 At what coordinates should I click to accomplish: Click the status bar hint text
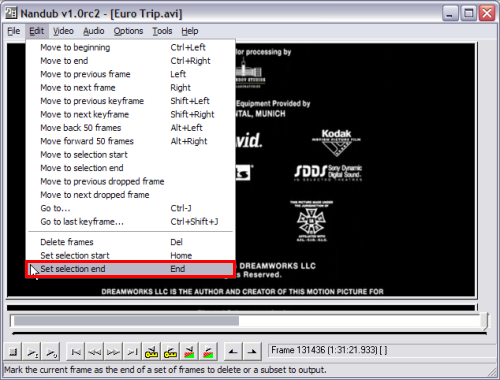pyautogui.click(x=165, y=370)
